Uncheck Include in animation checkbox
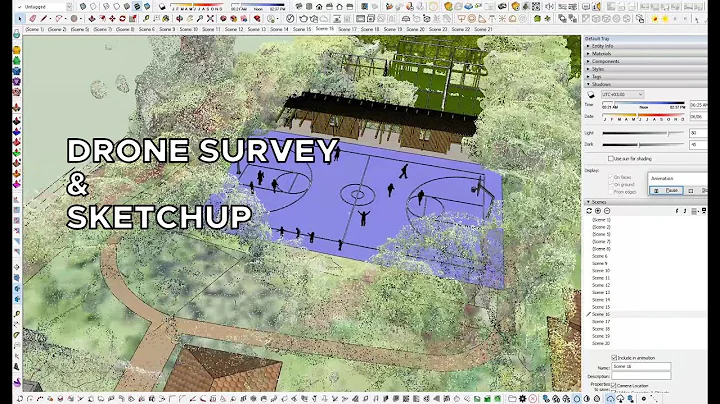 [x=614, y=358]
